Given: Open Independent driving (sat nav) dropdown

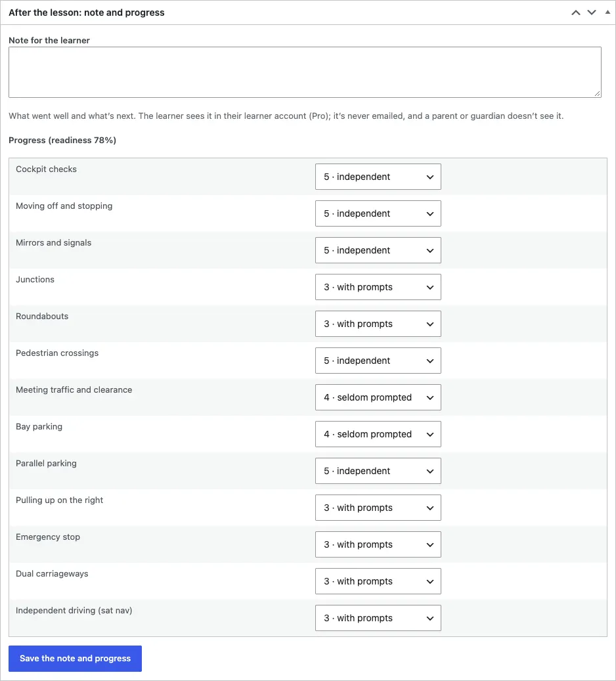Looking at the screenshot, I should point(378,618).
